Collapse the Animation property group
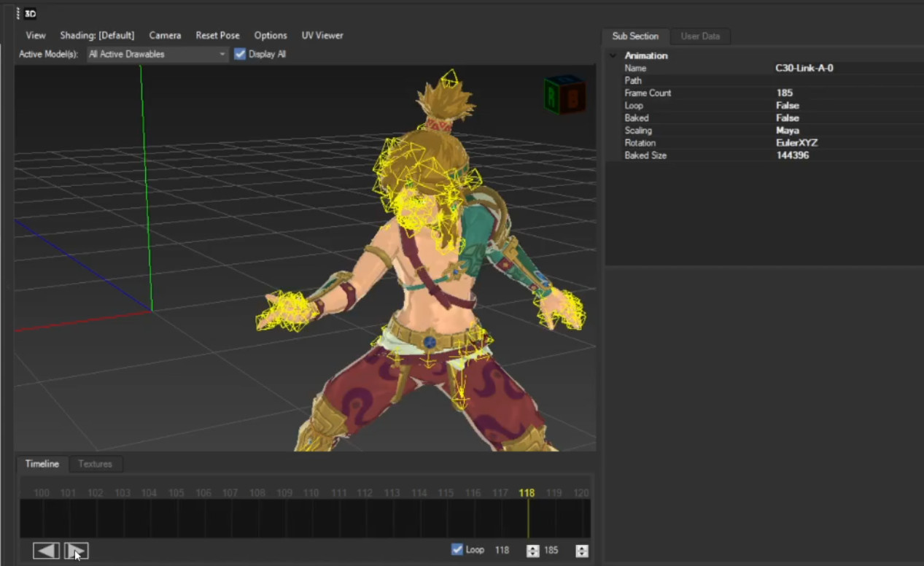The image size is (924, 566). [x=613, y=55]
